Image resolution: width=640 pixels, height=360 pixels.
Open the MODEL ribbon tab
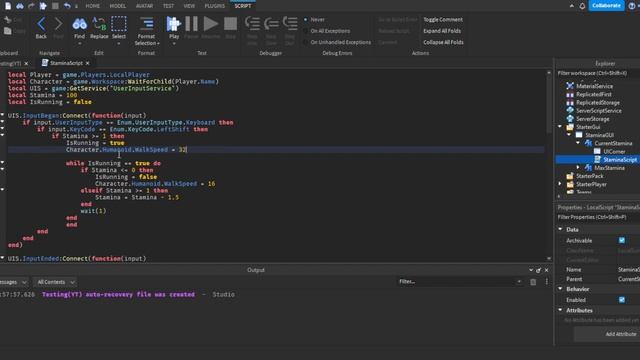[118, 6]
